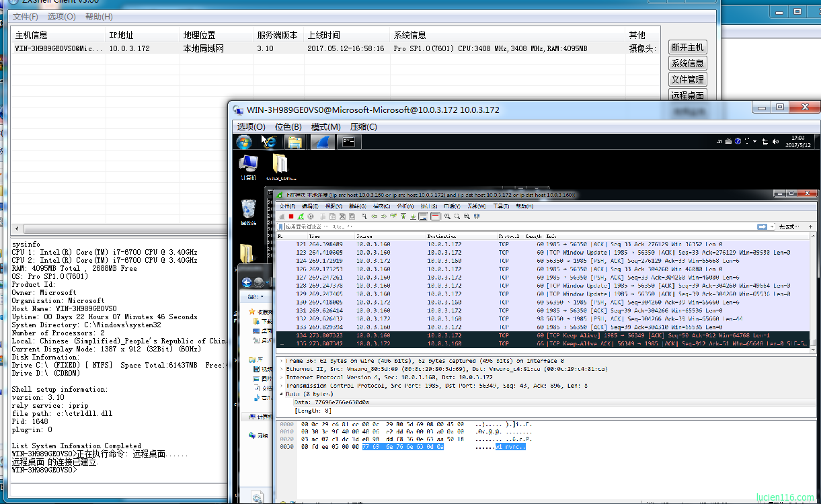Screen dimensions: 821x504
Task: Click the Wireshark Source column header
Action: (390, 236)
